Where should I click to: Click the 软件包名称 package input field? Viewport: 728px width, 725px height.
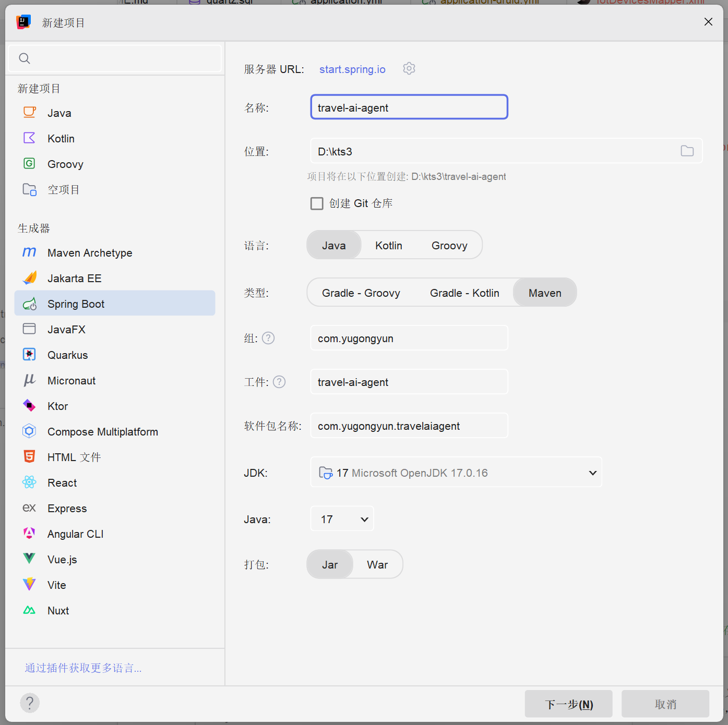(409, 426)
